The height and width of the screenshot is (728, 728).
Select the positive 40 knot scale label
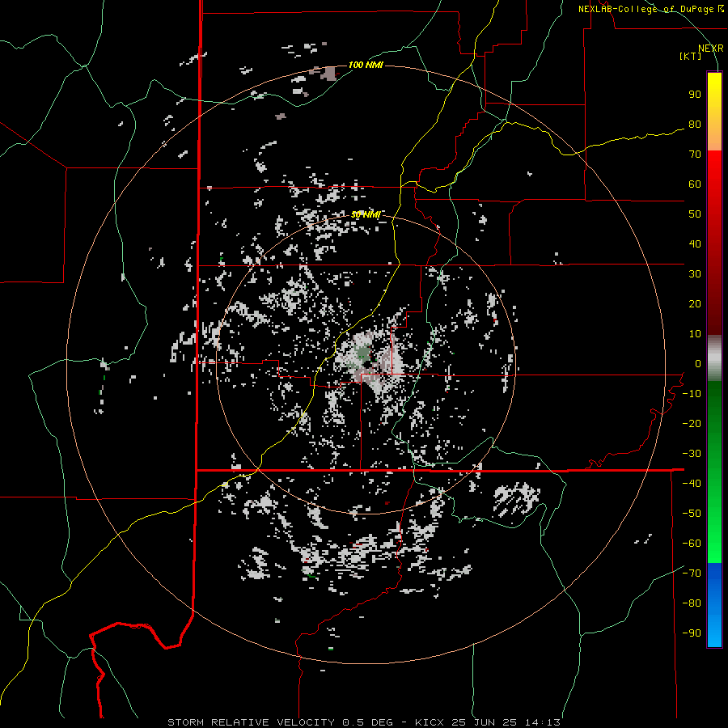click(x=695, y=244)
